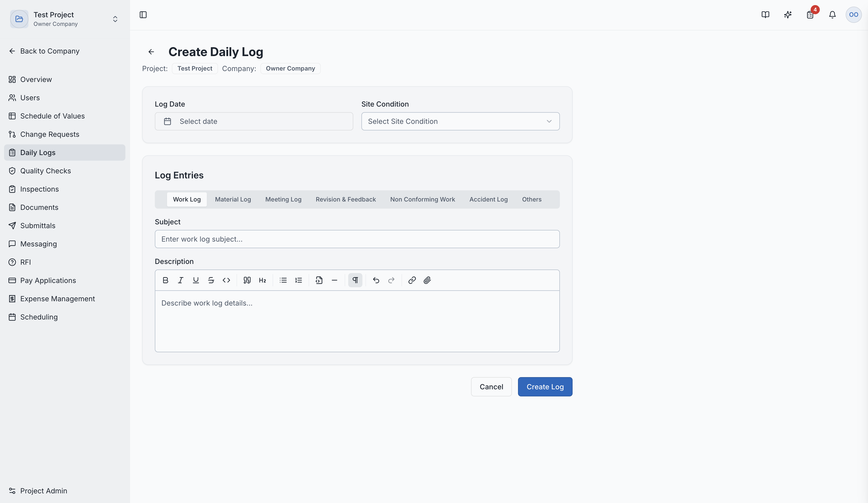Expand the Select Site Condition dropdown
This screenshot has width=868, height=503.
(x=460, y=121)
